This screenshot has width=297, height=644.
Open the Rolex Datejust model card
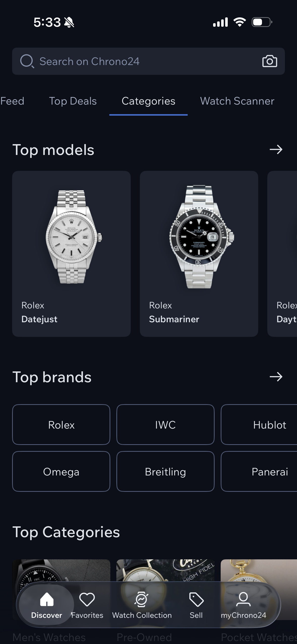pyautogui.click(x=71, y=253)
